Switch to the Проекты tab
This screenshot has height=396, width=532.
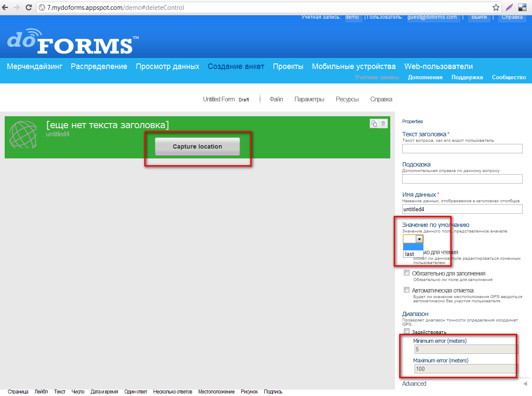(288, 66)
